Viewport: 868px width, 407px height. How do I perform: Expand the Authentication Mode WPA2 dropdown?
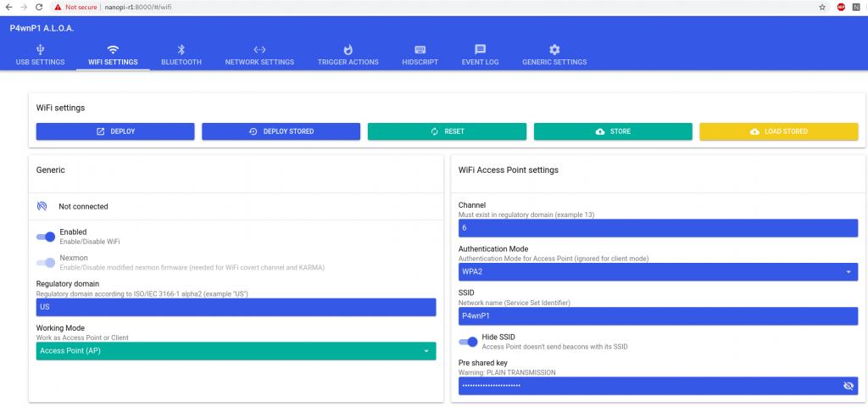(x=658, y=272)
